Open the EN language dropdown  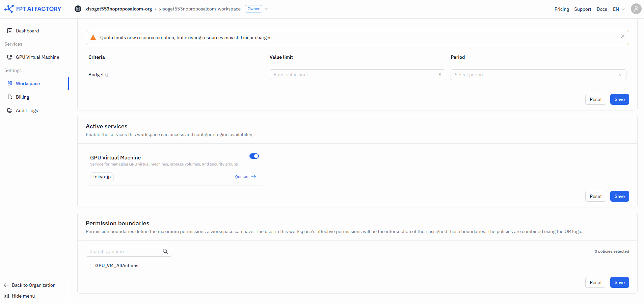[619, 9]
